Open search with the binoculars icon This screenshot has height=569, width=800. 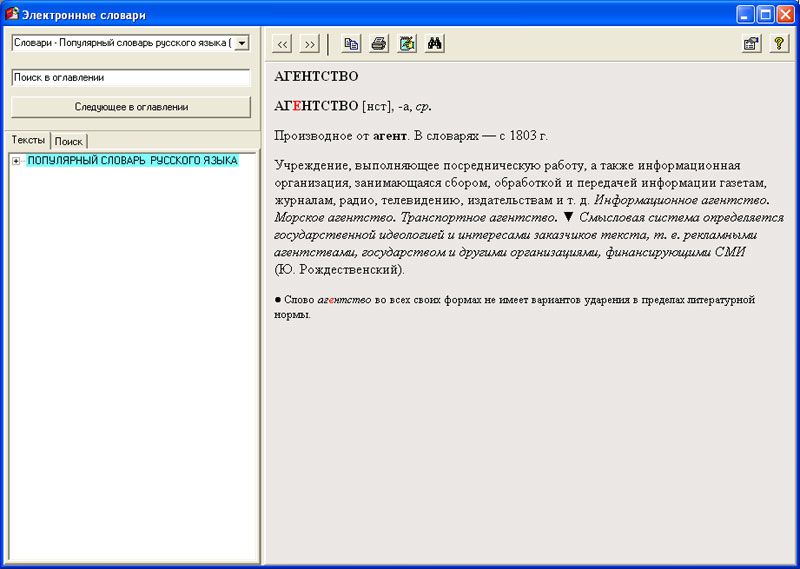(435, 44)
